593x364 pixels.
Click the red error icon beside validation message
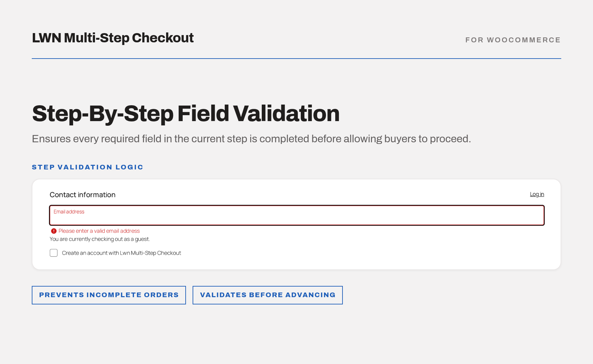[54, 231]
